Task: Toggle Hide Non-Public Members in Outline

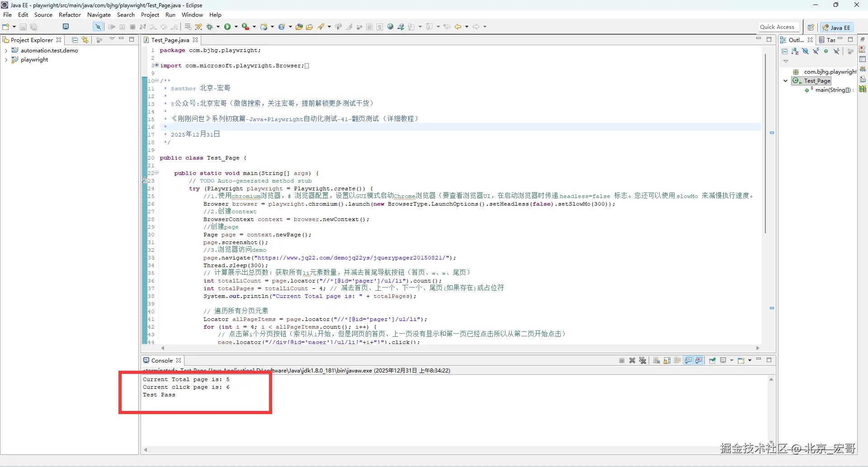Action: pyautogui.click(x=826, y=51)
